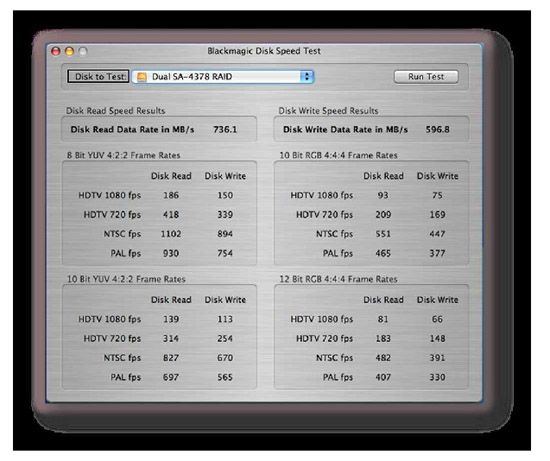Click the value 75 in 10 Bit RGB table

(x=437, y=195)
